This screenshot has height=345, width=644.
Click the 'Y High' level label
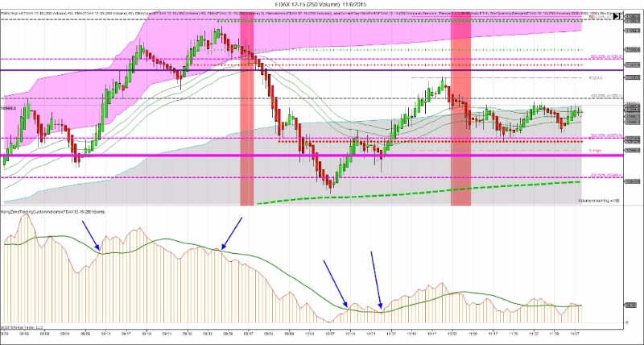[595, 151]
